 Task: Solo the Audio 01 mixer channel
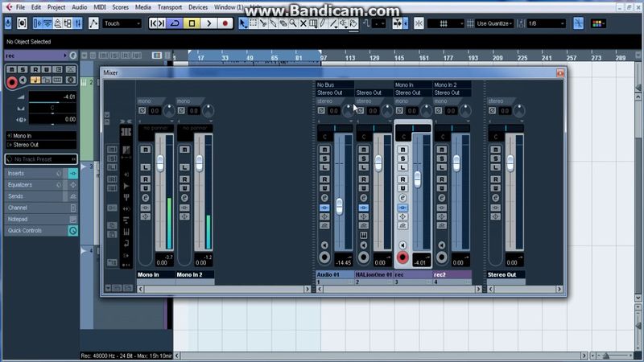[324, 158]
